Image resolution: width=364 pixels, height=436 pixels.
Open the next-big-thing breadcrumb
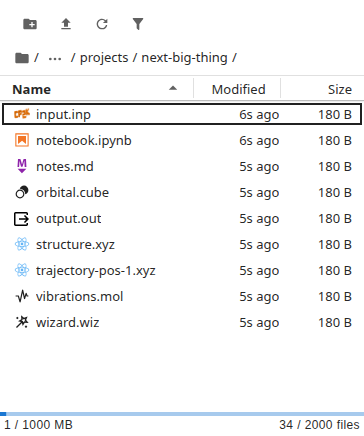pos(184,58)
